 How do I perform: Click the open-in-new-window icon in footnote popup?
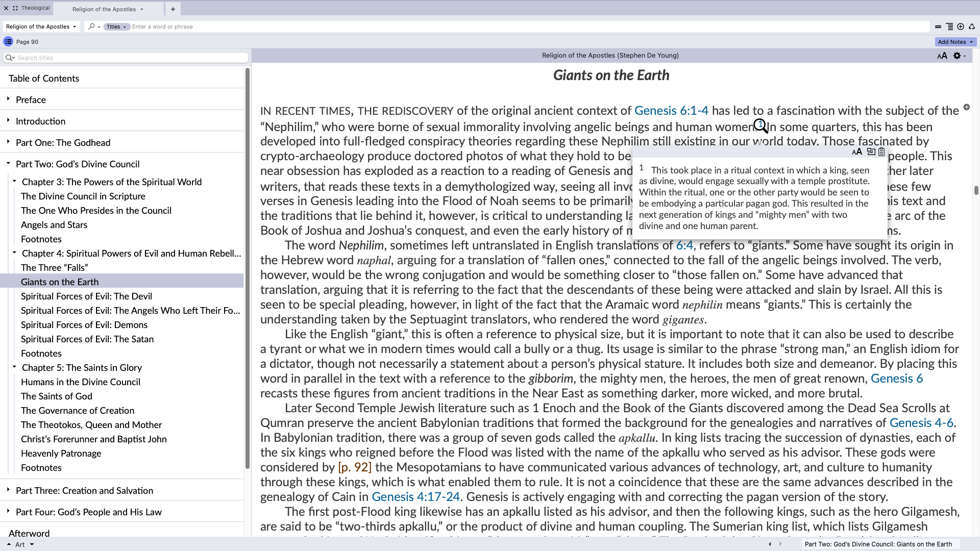(x=871, y=152)
